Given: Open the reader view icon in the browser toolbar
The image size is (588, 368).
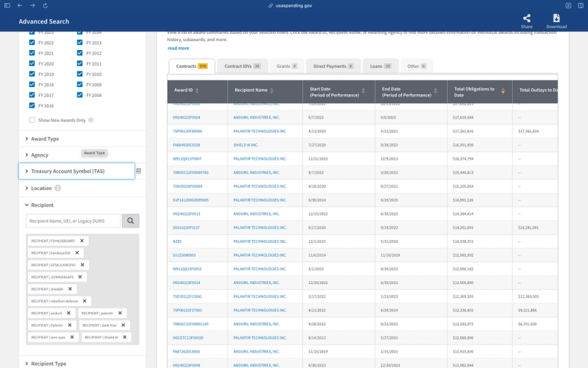Looking at the screenshot, I should (x=568, y=6).
